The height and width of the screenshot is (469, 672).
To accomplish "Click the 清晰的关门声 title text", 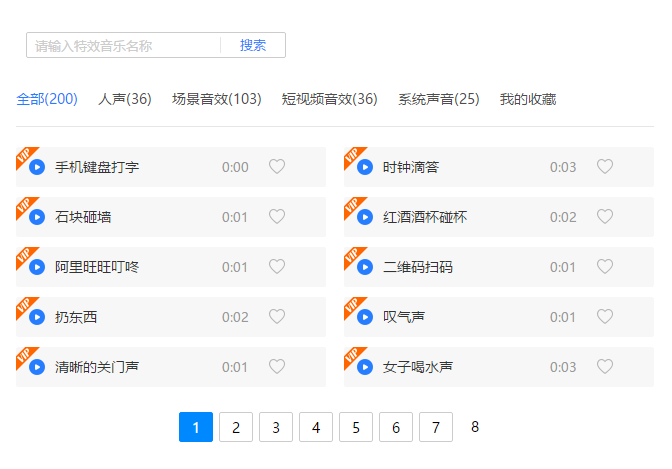I will 97,367.
